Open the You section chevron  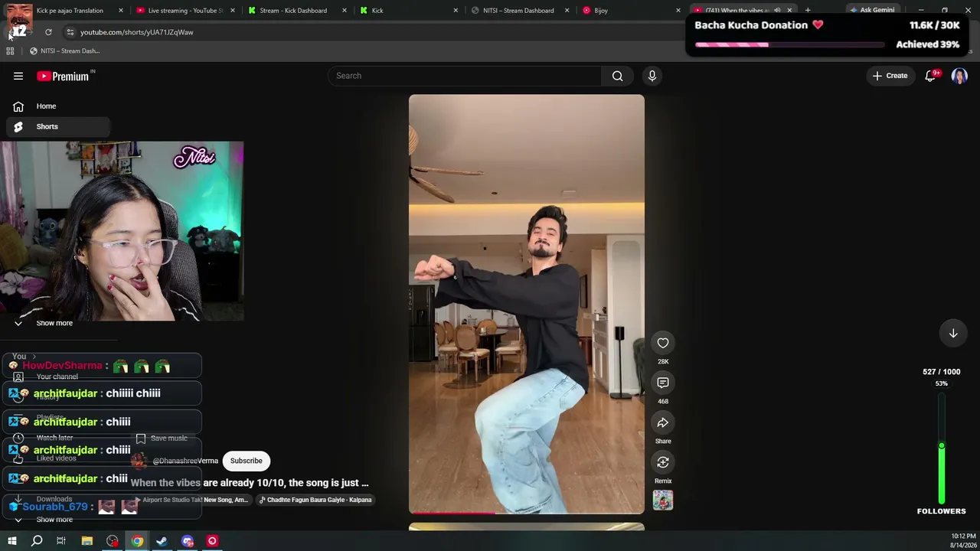tap(34, 357)
